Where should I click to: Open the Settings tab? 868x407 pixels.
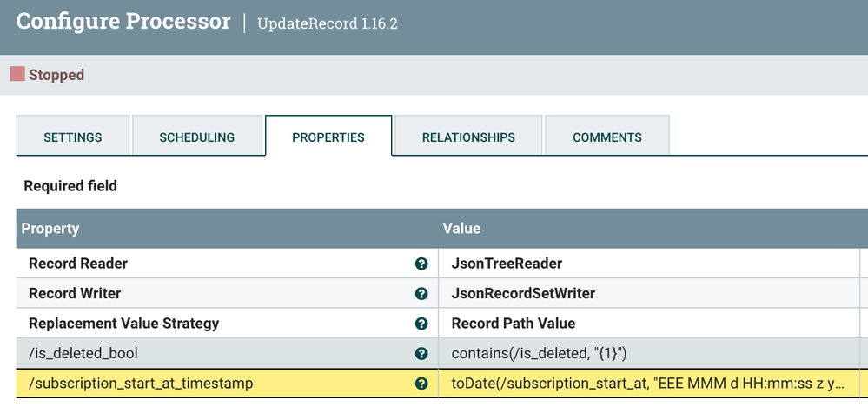pyautogui.click(x=73, y=136)
